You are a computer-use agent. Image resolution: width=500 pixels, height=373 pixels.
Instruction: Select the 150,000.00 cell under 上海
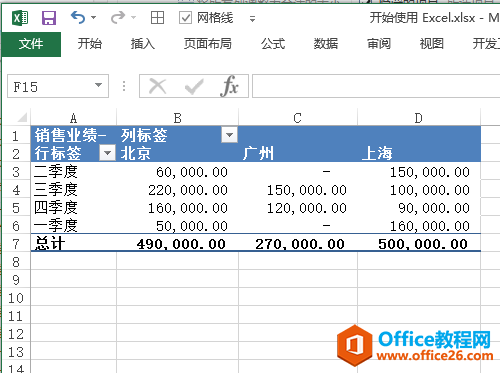419,171
